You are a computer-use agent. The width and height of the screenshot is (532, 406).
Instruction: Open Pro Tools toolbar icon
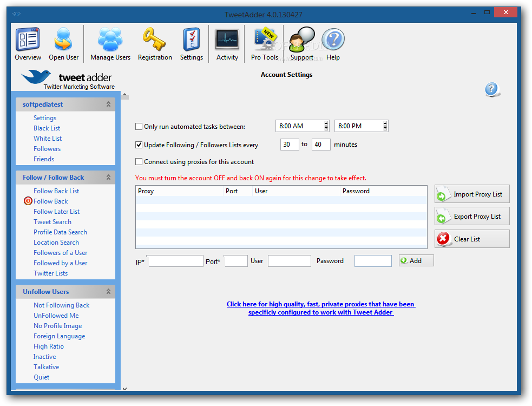point(265,43)
